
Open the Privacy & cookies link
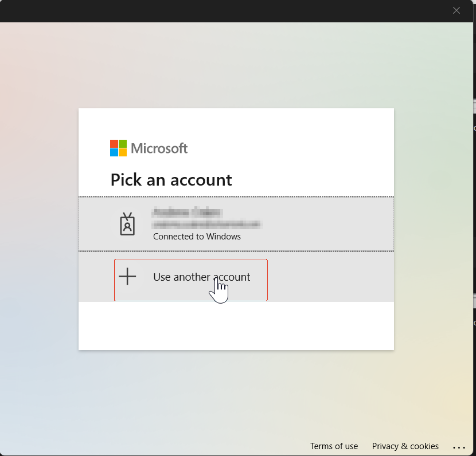(405, 446)
